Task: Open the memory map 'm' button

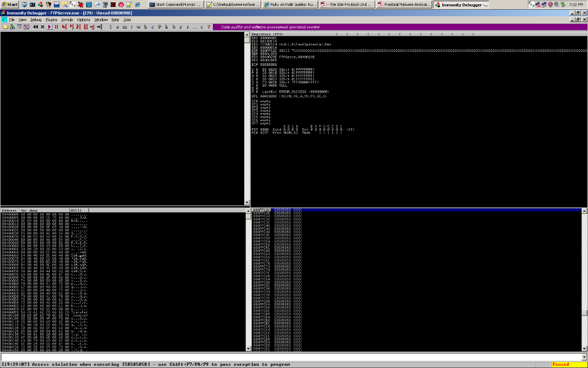Action: pos(124,27)
